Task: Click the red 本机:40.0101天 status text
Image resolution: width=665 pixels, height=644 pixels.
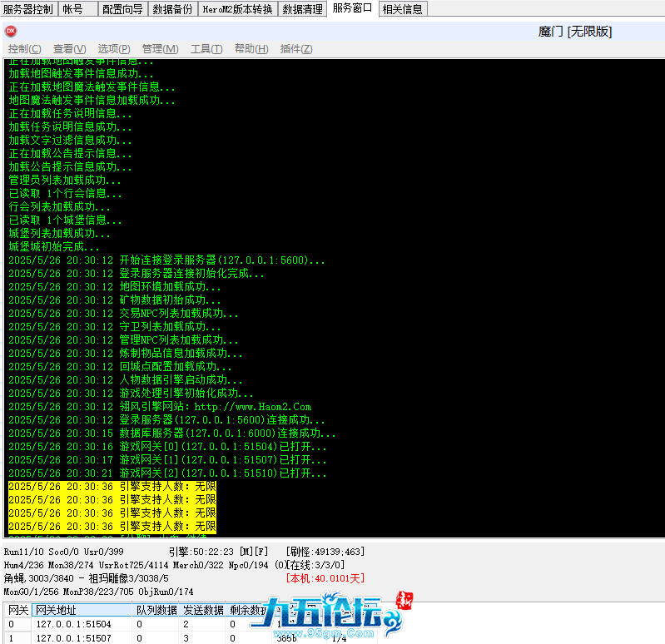Action: coord(325,578)
